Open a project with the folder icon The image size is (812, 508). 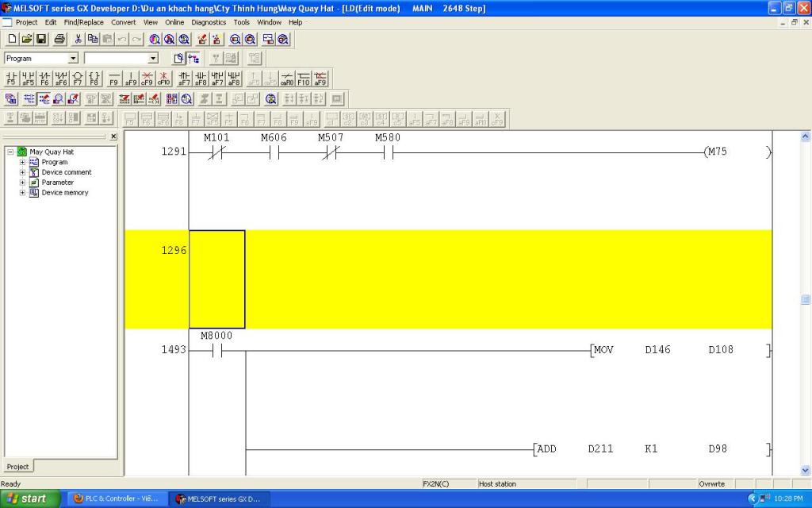point(26,39)
